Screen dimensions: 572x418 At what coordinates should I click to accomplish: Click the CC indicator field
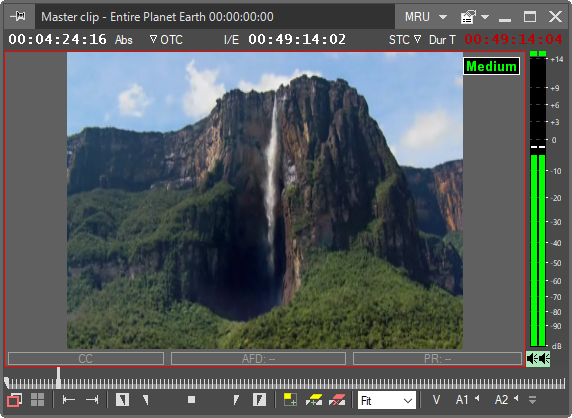point(86,359)
